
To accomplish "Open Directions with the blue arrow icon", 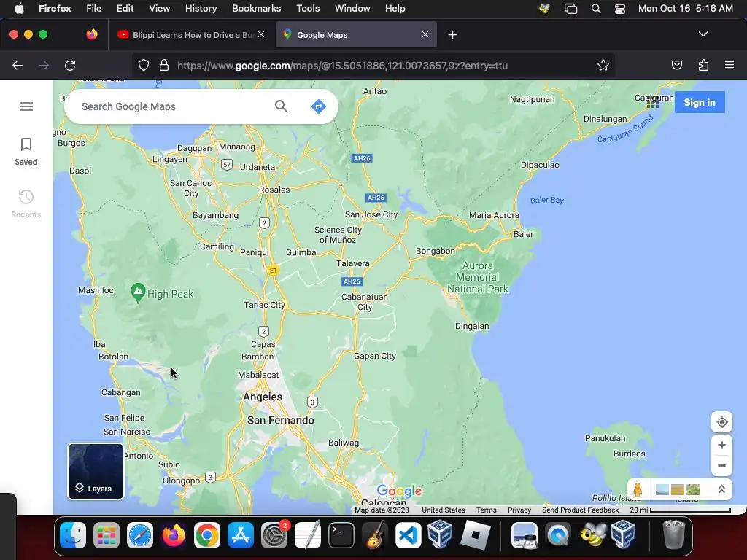I will point(318,106).
